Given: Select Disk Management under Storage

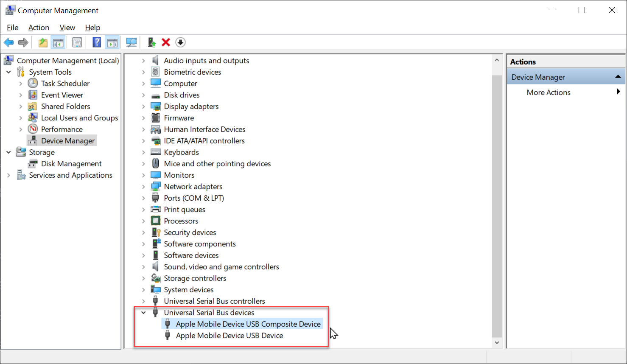Looking at the screenshot, I should 71,164.
